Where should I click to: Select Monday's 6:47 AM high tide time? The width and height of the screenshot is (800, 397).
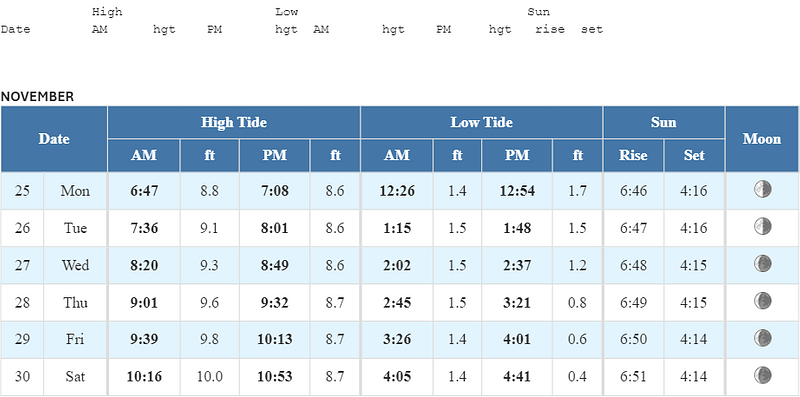pyautogui.click(x=144, y=191)
